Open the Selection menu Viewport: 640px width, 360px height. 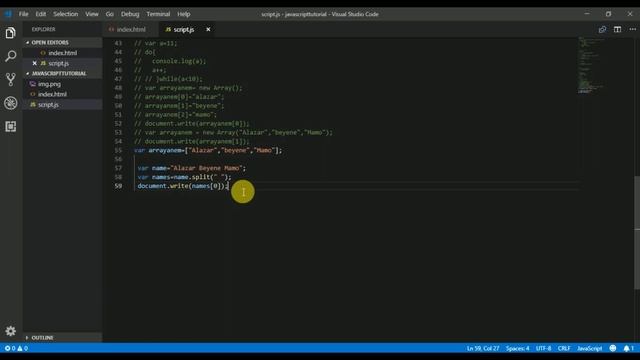coord(65,14)
